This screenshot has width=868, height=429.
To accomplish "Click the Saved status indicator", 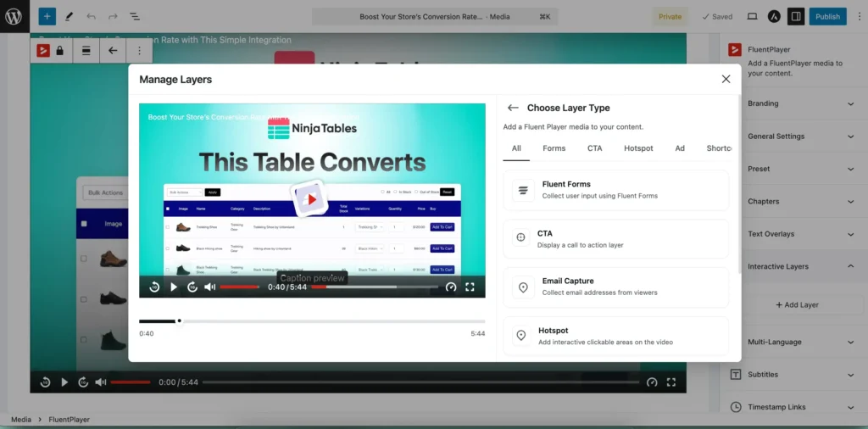I will coord(717,17).
